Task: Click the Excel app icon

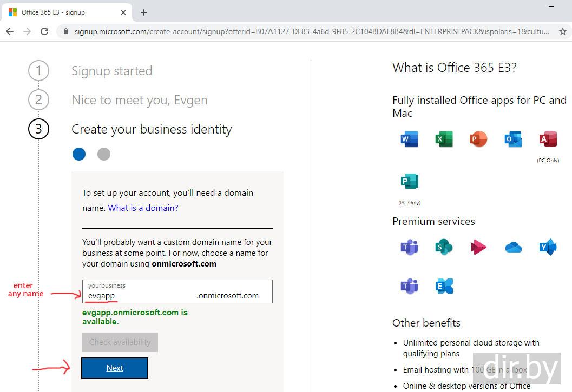Action: [444, 139]
